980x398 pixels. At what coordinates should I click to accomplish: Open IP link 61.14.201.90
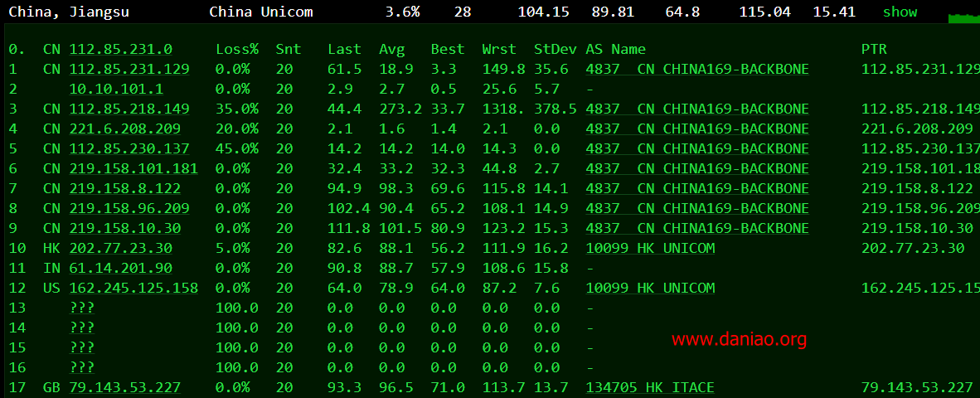pyautogui.click(x=120, y=269)
